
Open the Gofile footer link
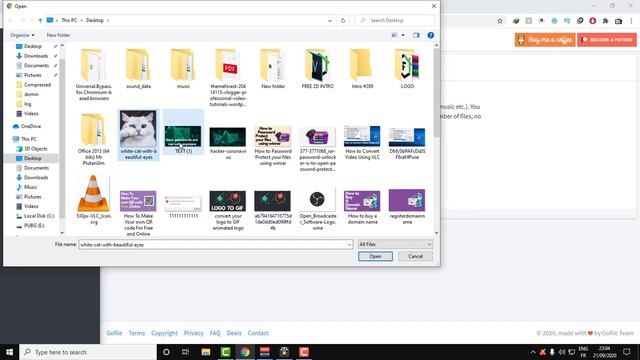pyautogui.click(x=114, y=333)
